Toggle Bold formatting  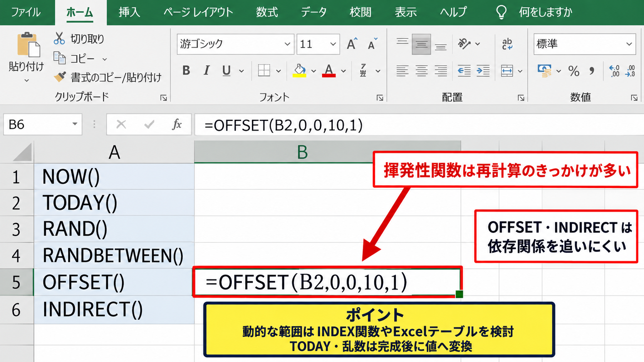(186, 70)
